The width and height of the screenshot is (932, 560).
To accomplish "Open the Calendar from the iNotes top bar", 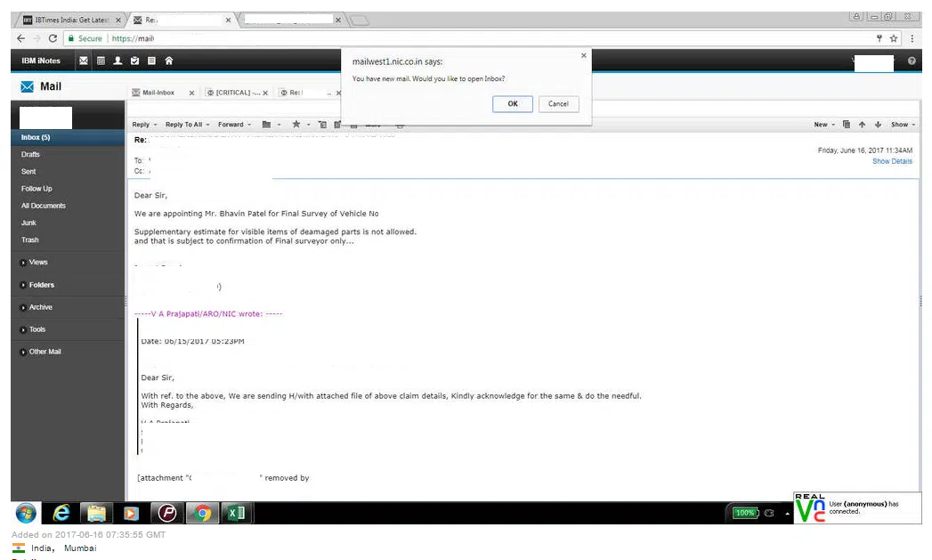I will coord(101,61).
